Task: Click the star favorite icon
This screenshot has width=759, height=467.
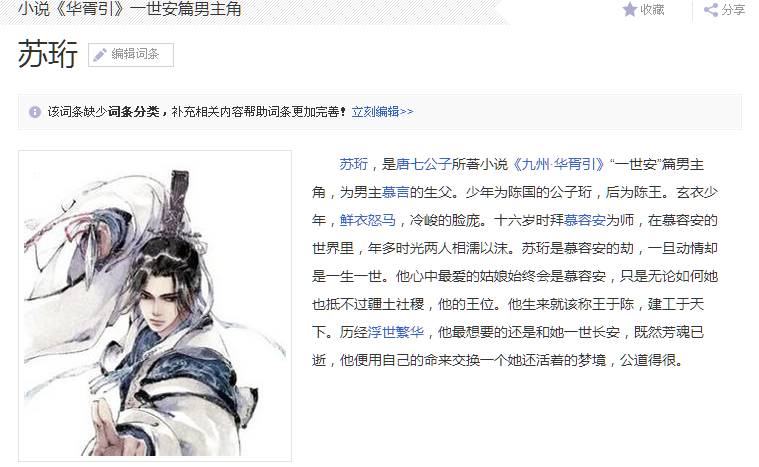Action: click(x=629, y=9)
